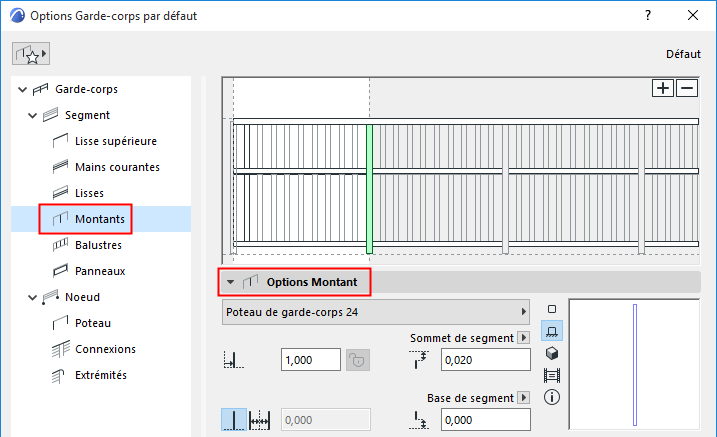Click the help question mark
Viewport: 717px width, 437px height.
[648, 16]
